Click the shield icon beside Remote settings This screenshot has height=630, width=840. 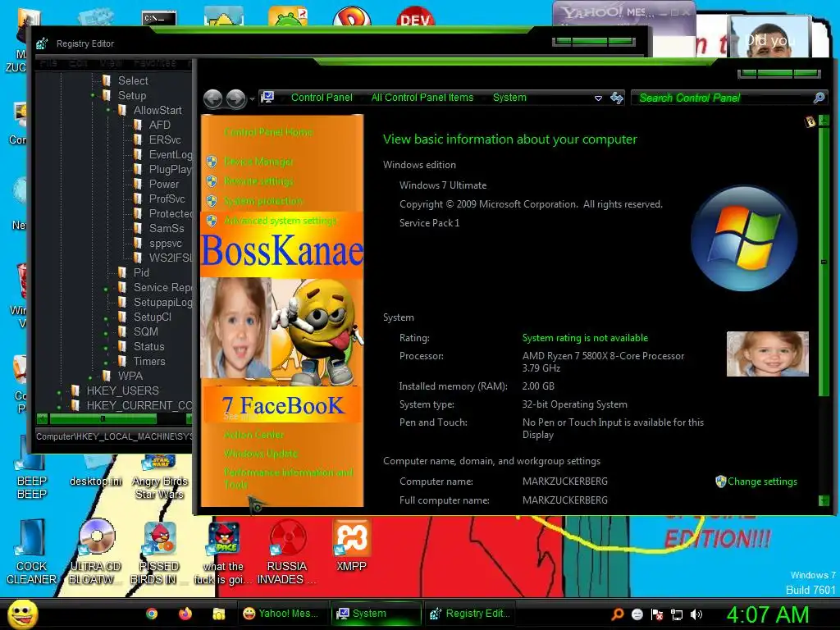(x=212, y=181)
